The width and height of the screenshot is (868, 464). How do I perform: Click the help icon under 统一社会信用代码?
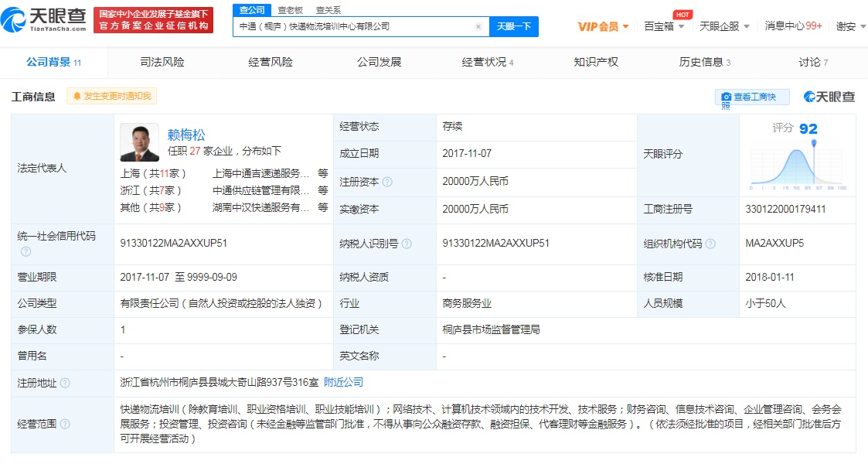[26, 251]
